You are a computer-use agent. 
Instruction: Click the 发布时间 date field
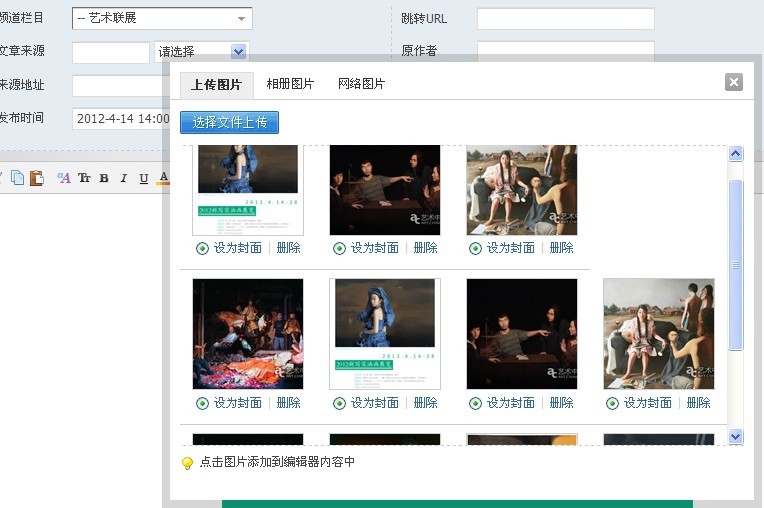(121, 118)
